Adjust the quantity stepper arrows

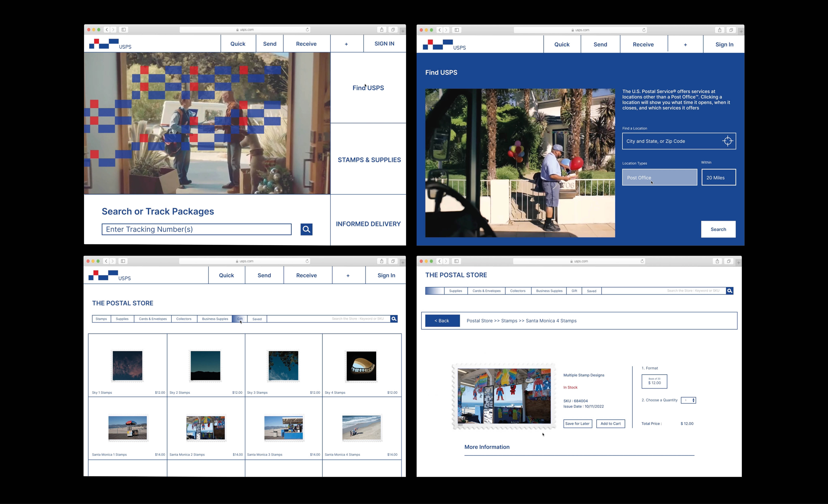[x=693, y=400]
